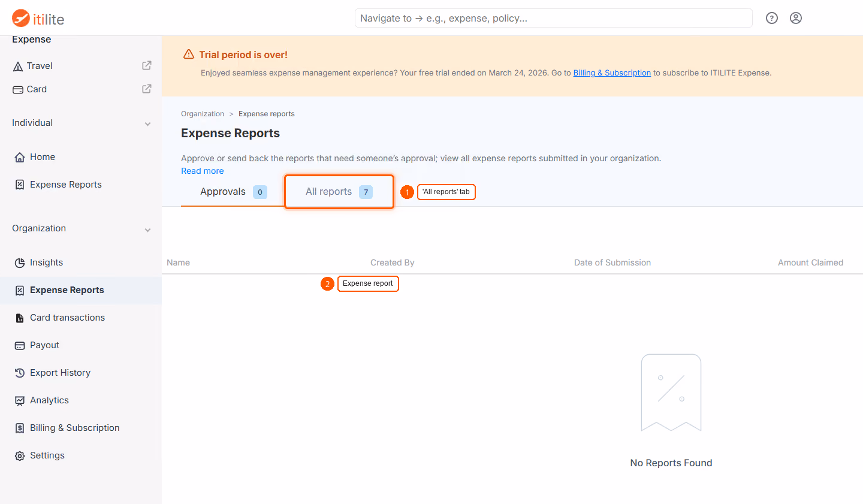Collapse the Organization section chevron
This screenshot has width=863, height=504.
pos(147,230)
